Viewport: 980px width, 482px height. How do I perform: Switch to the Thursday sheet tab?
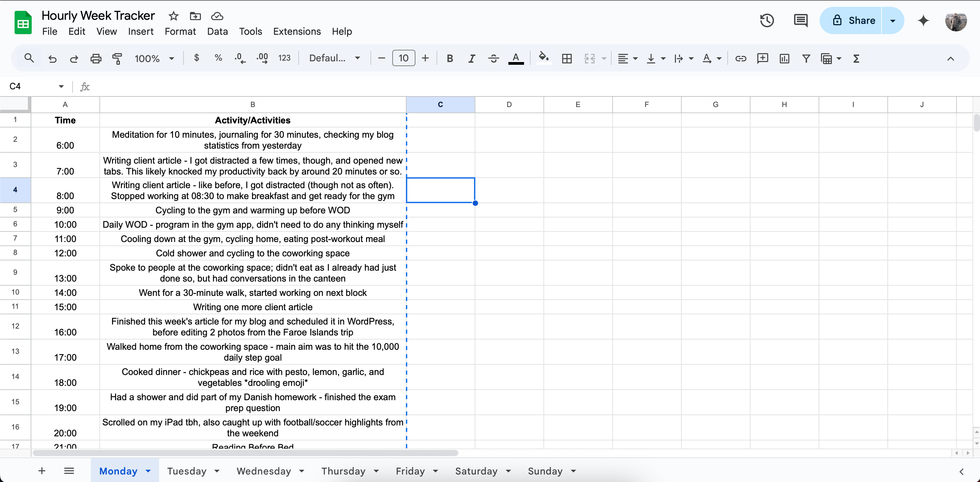343,471
